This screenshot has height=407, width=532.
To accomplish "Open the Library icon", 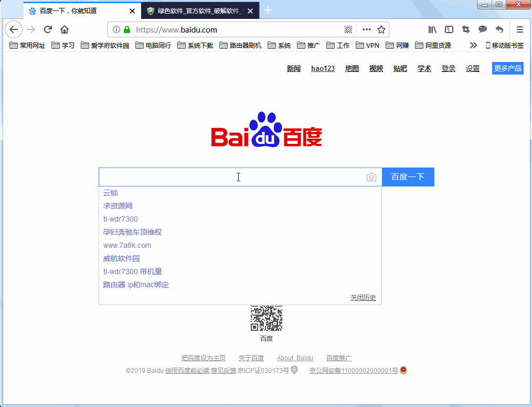I will [x=432, y=29].
